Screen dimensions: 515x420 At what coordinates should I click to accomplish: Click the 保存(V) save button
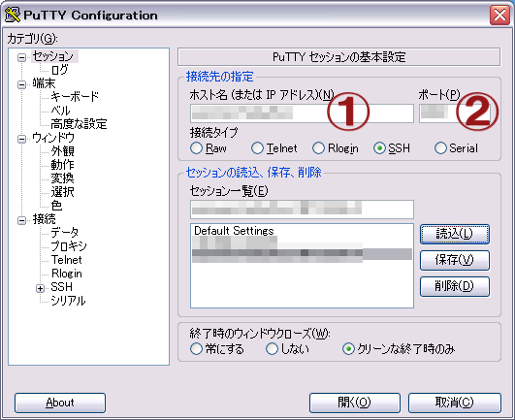(x=455, y=260)
